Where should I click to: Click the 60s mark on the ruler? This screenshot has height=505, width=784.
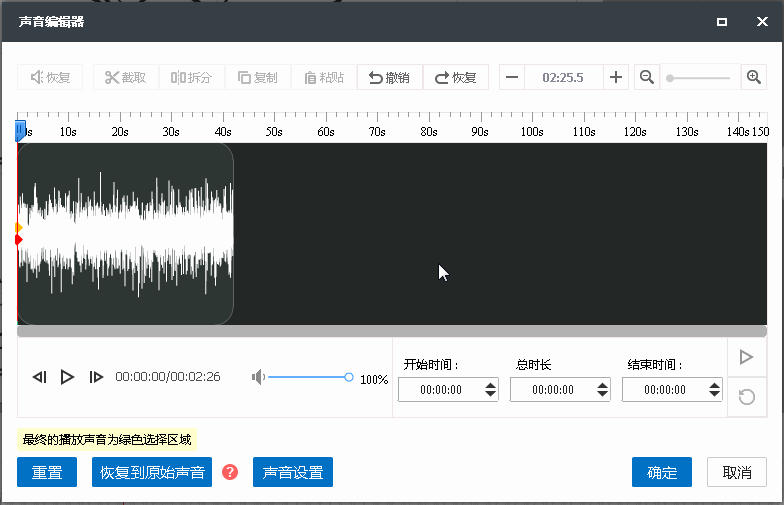(x=326, y=132)
